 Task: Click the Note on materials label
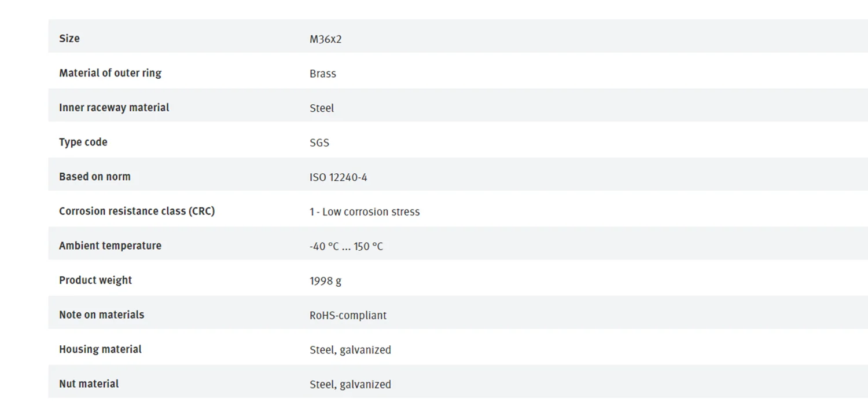point(101,315)
